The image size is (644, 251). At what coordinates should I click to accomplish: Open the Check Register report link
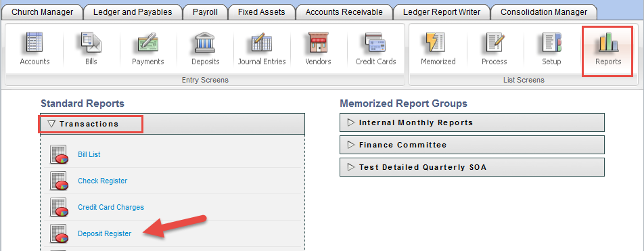pos(103,181)
